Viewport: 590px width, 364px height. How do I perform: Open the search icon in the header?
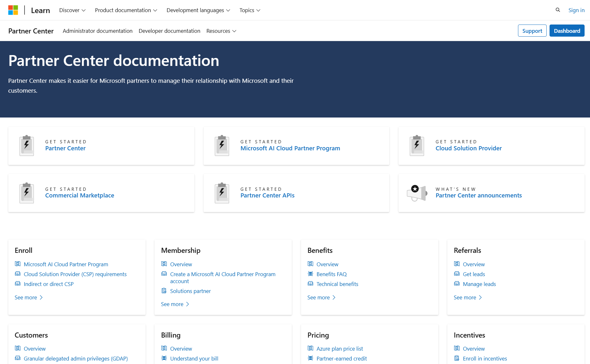click(558, 10)
